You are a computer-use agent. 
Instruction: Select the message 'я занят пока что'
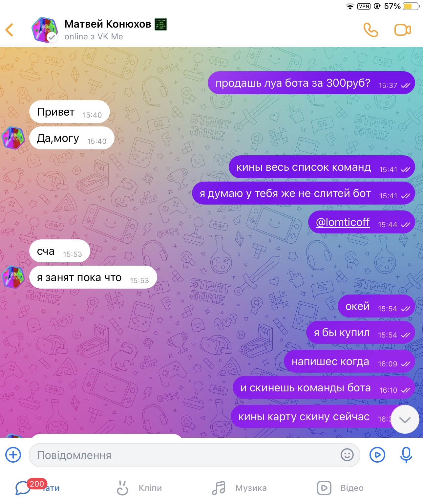93,277
